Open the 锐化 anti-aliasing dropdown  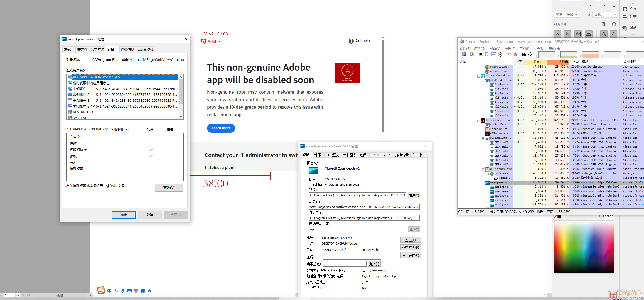pyautogui.click(x=605, y=15)
